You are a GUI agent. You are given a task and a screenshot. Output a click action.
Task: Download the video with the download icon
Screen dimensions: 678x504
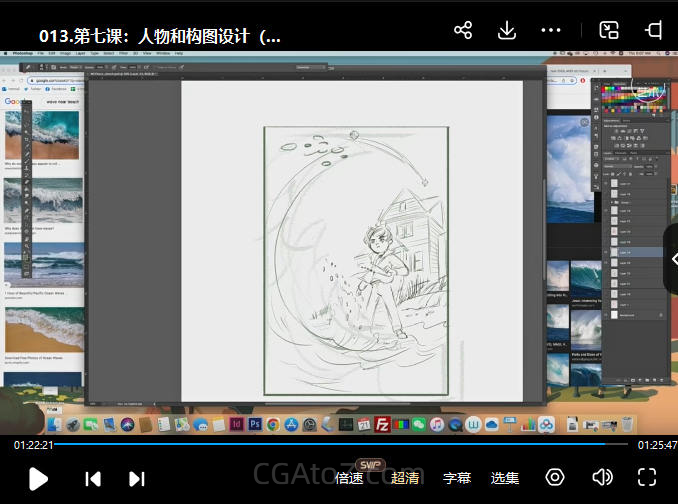[507, 30]
